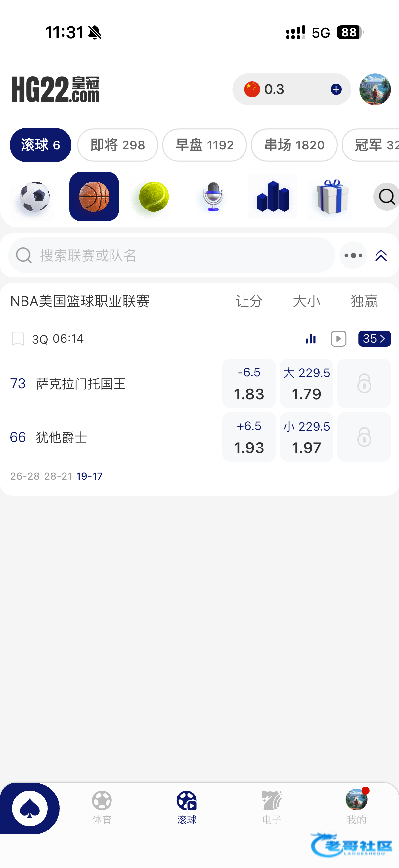Open the microphone category icon

(213, 196)
